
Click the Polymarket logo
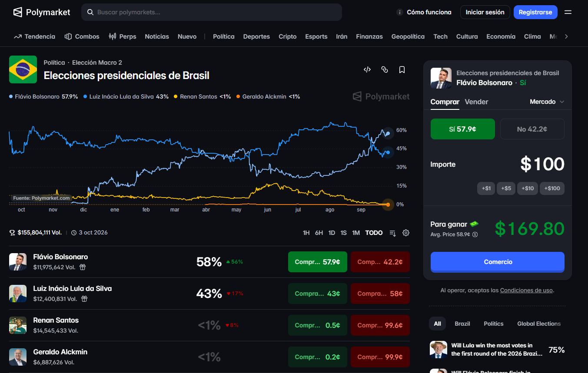[x=42, y=12]
